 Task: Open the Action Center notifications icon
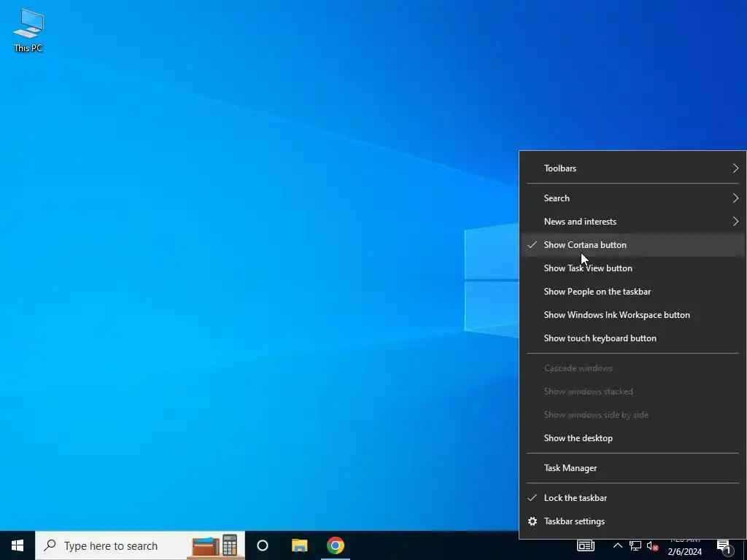coord(724,547)
